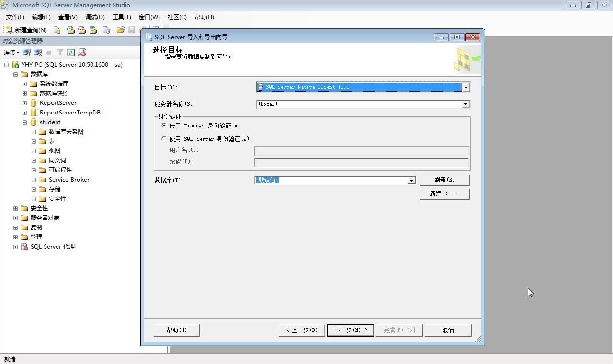This screenshot has width=613, height=364.
Task: Click the 新建查询 new query button
Action: pos(26,30)
